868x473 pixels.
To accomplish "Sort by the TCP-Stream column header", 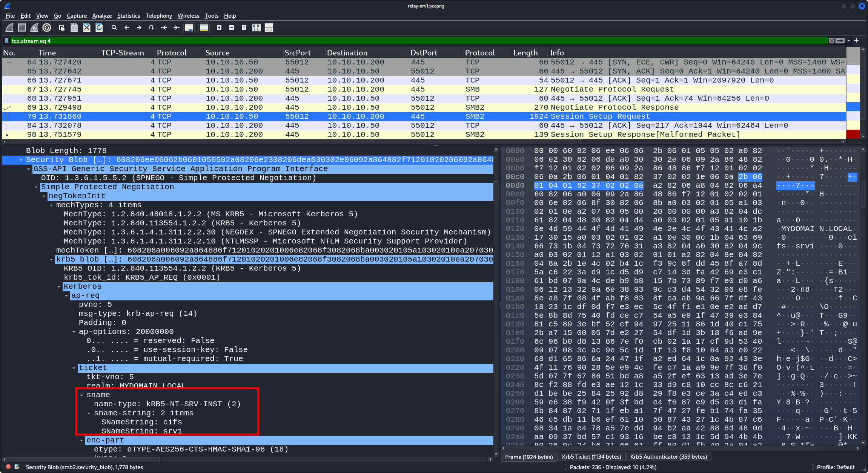I will coord(128,53).
